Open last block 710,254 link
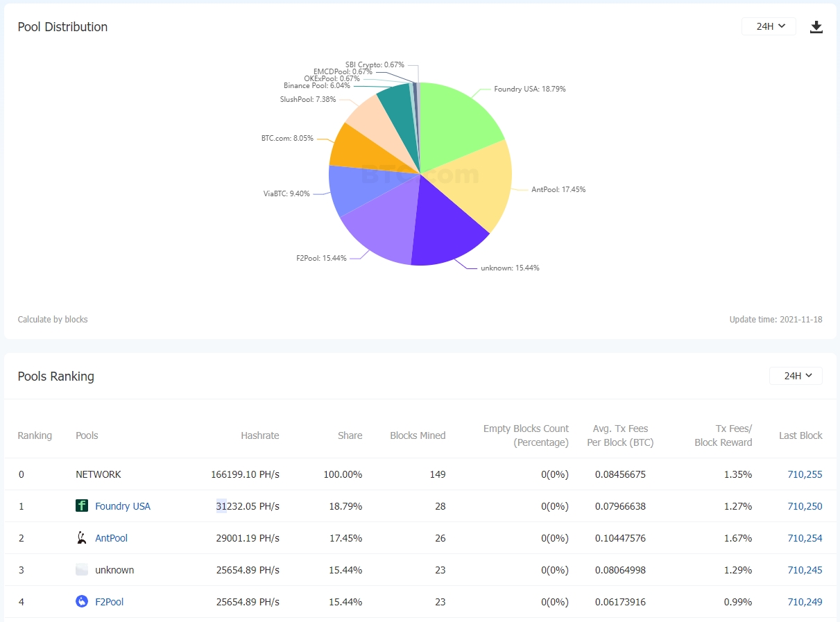Viewport: 840px width, 622px height. (805, 538)
